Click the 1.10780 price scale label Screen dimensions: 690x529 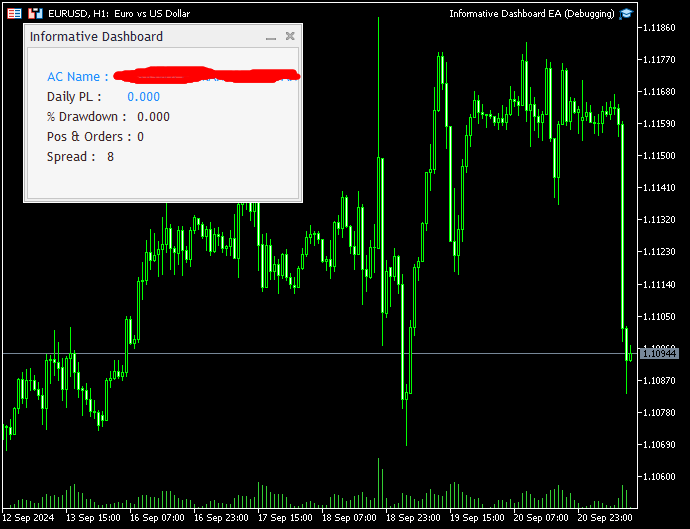coord(659,413)
